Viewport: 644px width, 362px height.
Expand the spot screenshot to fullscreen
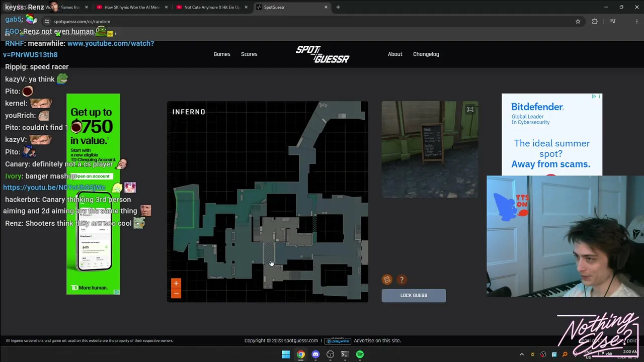click(x=470, y=109)
